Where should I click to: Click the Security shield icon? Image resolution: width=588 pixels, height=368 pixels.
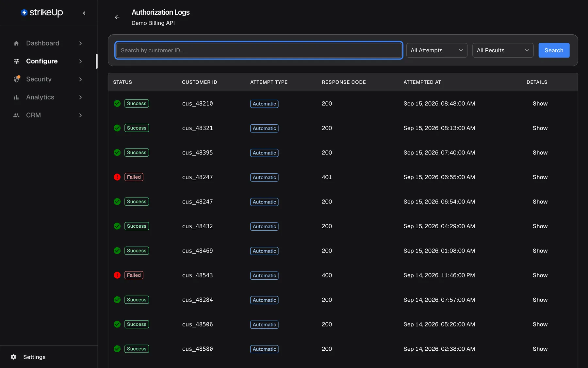[x=17, y=79]
